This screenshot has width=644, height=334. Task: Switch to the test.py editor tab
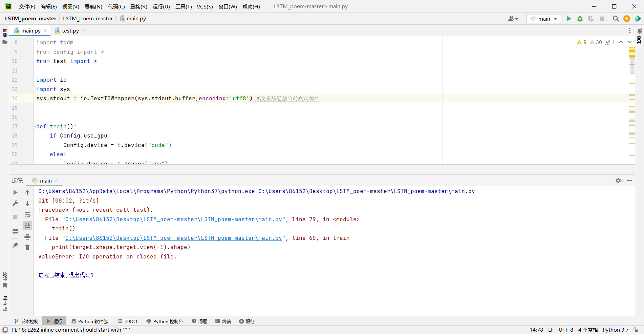click(70, 30)
